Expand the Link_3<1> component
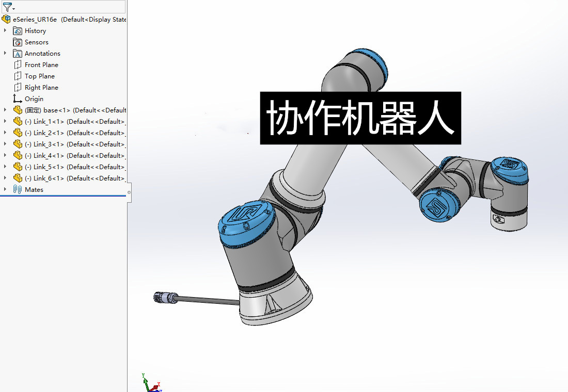Image resolution: width=568 pixels, height=392 pixels. coord(5,144)
